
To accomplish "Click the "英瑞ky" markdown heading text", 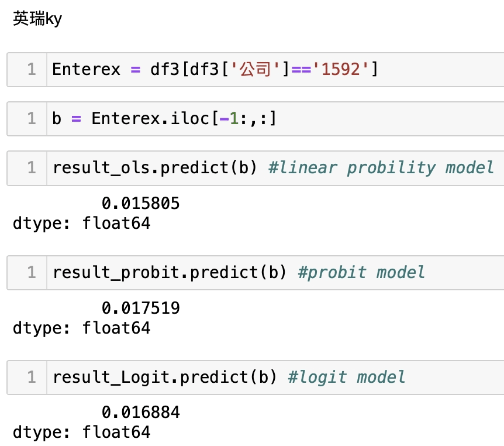I will (37, 19).
